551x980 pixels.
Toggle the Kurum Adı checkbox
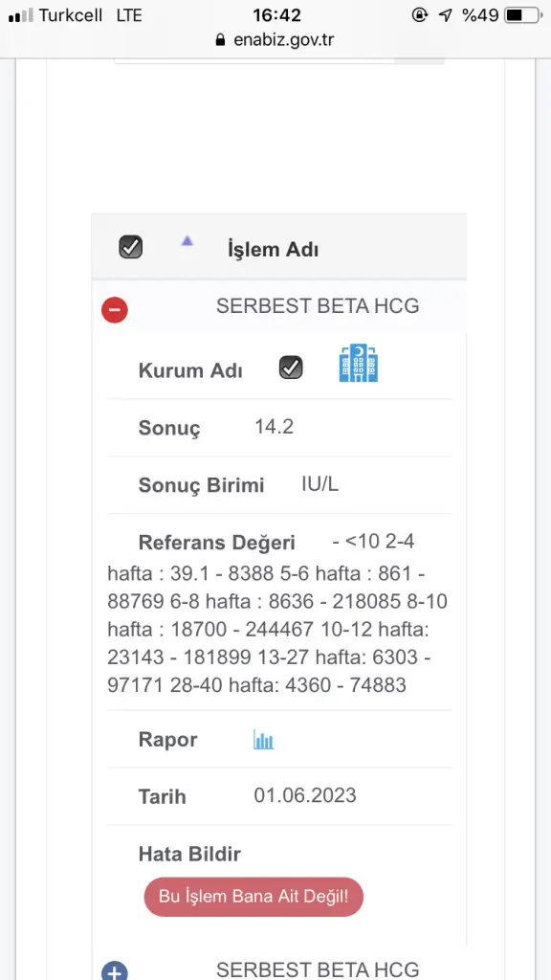tap(291, 367)
